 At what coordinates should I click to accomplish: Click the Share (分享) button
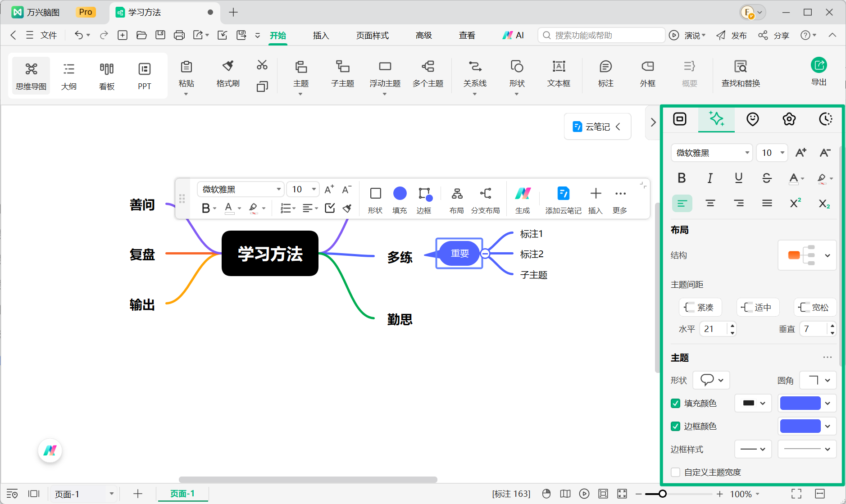tap(773, 35)
